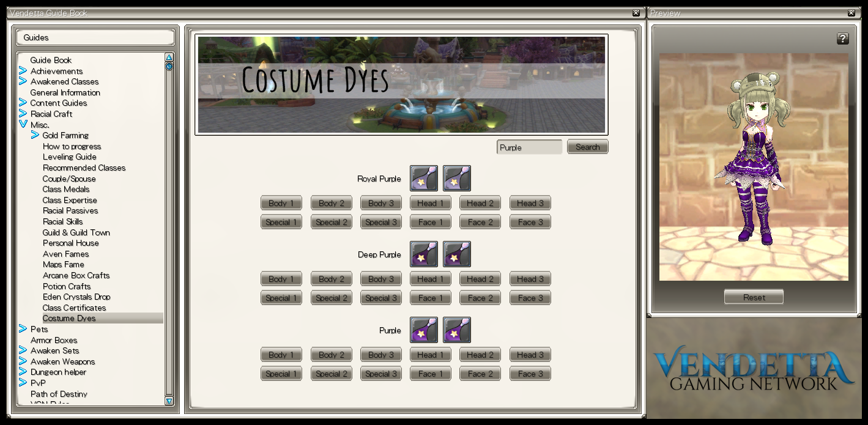868x425 pixels.
Task: Collapse the Misc. section arrow
Action: (23, 124)
